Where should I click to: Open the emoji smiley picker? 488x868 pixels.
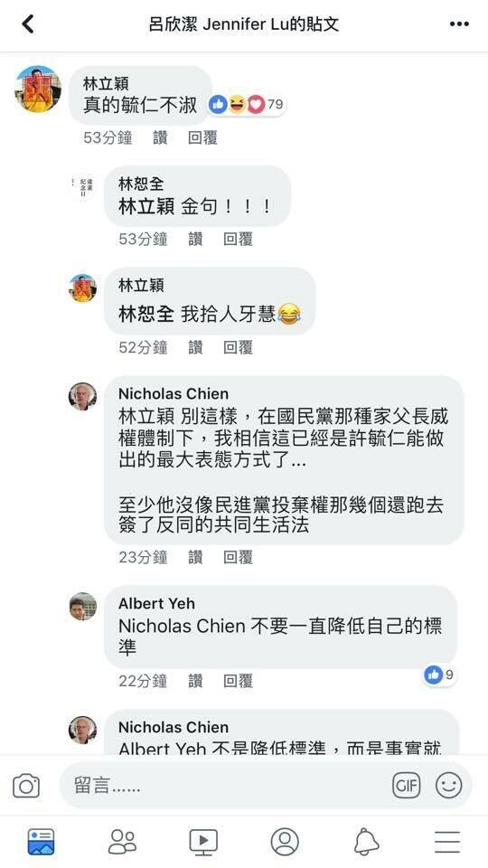[x=448, y=785]
